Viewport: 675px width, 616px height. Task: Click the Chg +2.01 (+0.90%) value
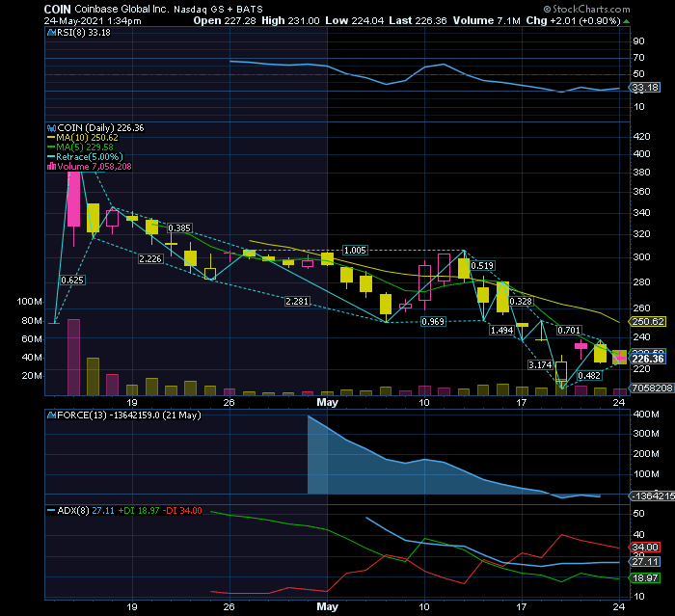point(573,20)
